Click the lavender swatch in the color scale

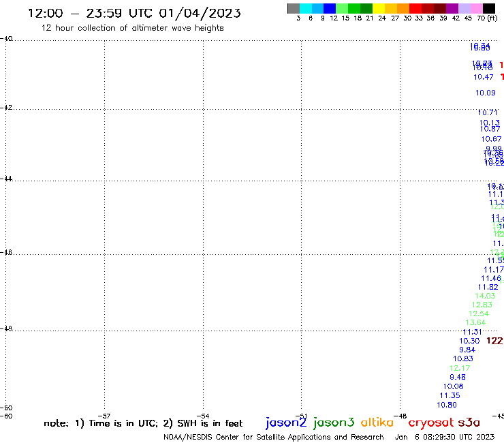click(464, 8)
